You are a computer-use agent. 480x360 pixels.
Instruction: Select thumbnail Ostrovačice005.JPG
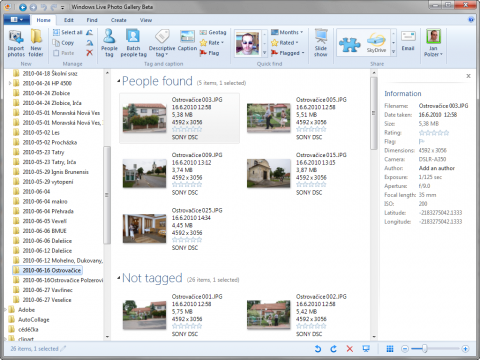coord(269,118)
